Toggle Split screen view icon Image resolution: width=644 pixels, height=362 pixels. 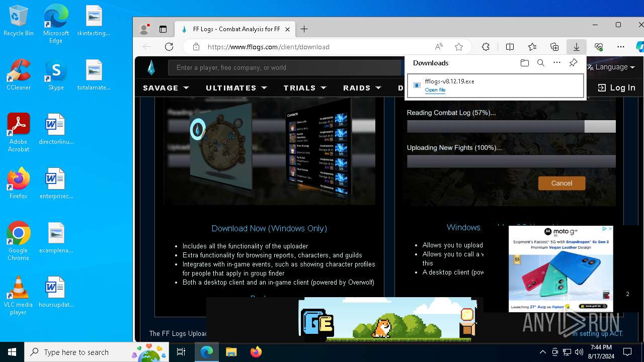click(510, 47)
